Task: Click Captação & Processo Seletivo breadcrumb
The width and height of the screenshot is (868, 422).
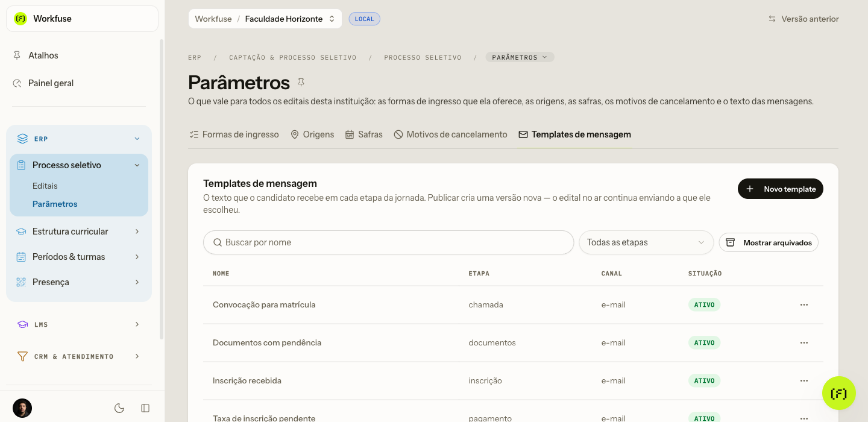Action: (x=293, y=58)
